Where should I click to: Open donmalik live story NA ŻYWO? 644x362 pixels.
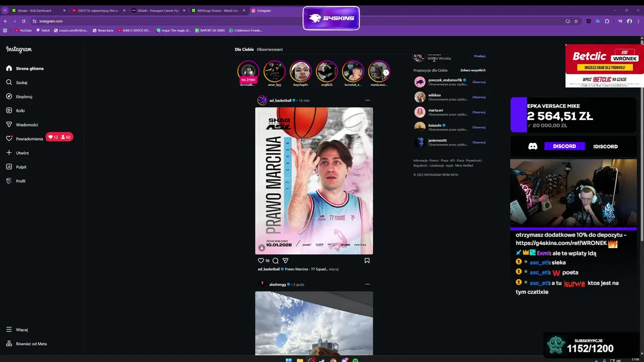(248, 72)
